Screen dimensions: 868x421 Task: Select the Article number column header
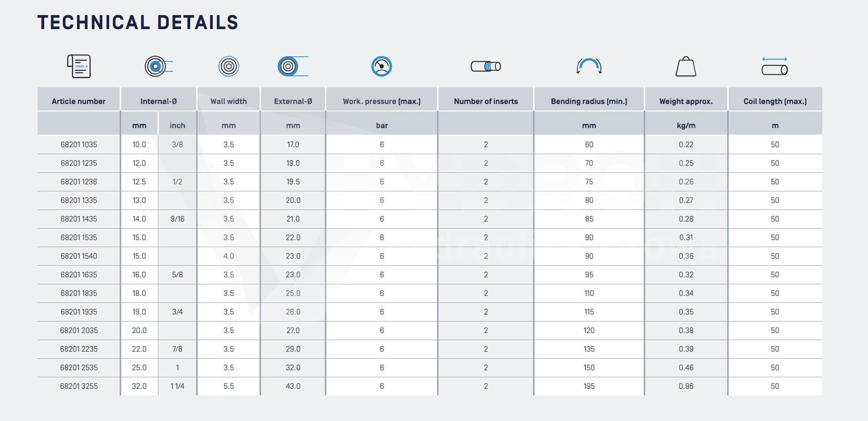(79, 101)
